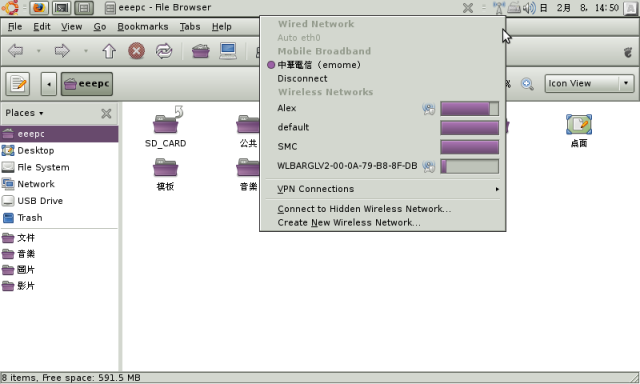The width and height of the screenshot is (640, 384).
Task: Stop loading with red stop icon
Action: (x=136, y=51)
